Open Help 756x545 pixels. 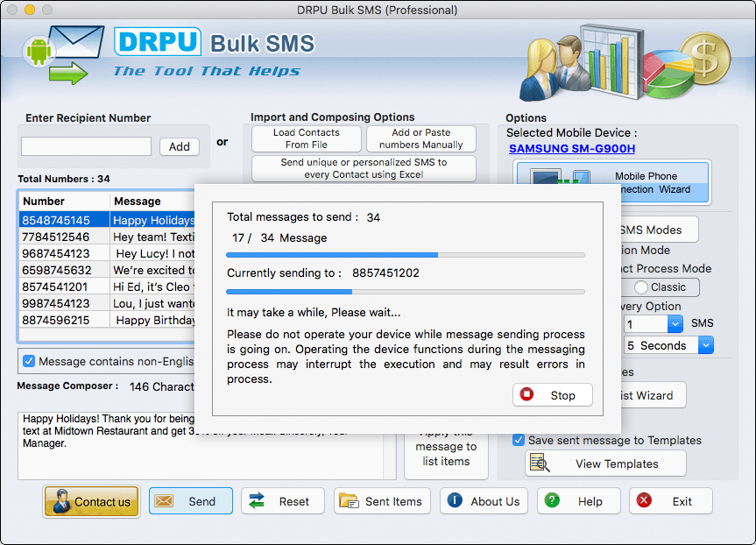[578, 501]
